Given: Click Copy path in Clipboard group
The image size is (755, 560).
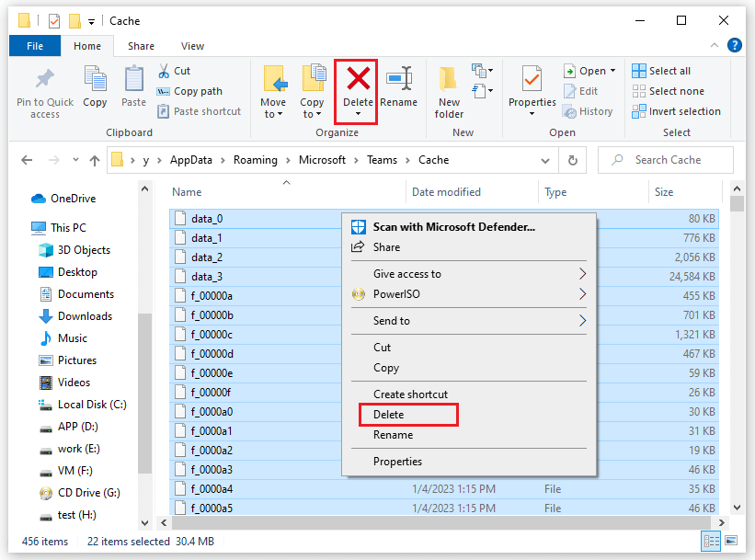Looking at the screenshot, I should tap(189, 91).
